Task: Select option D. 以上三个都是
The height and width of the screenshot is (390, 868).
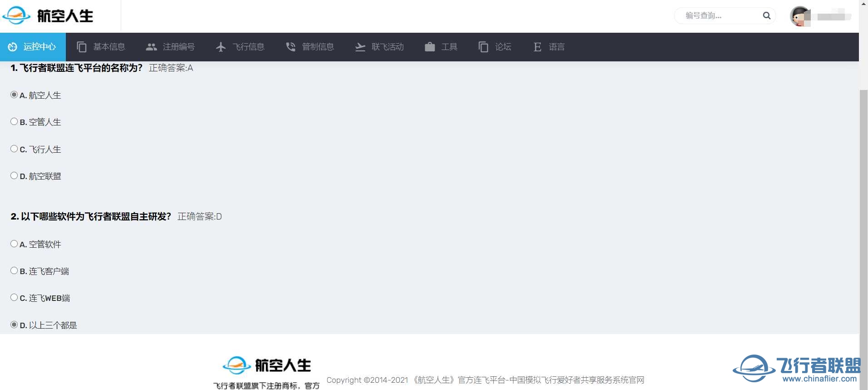Action: [14, 325]
